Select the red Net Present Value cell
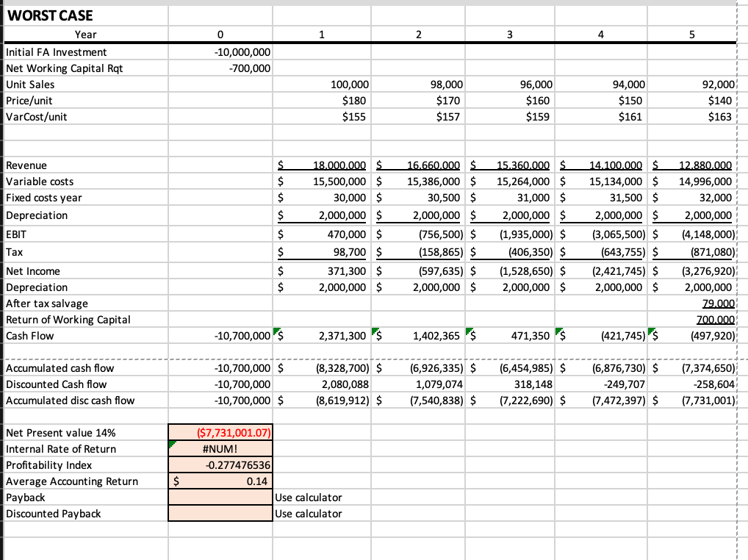Screen dimensions: 748x560 click(x=220, y=432)
